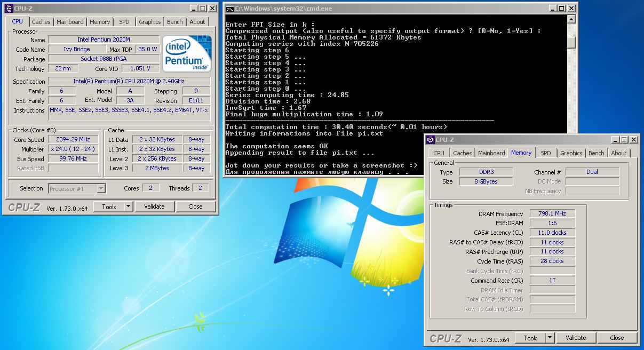Click the x 24.0 multiplier value
The height and width of the screenshot is (350, 644).
(x=73, y=149)
